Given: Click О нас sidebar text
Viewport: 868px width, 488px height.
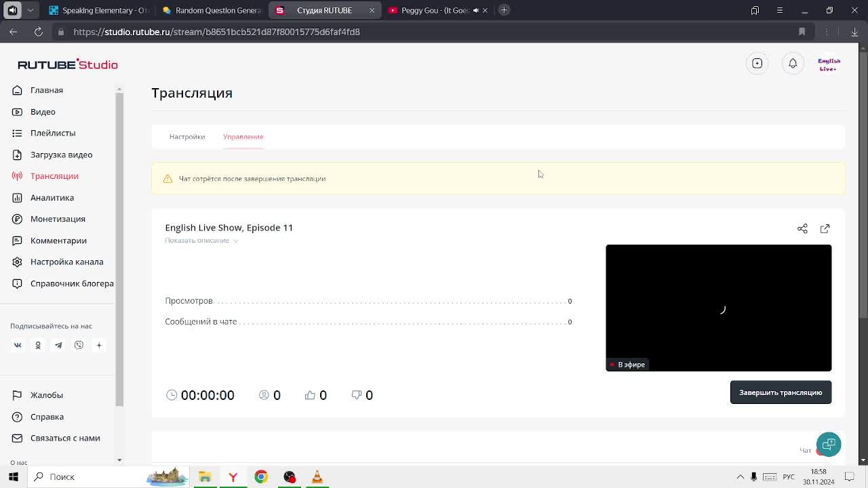Looking at the screenshot, I should click(x=19, y=462).
